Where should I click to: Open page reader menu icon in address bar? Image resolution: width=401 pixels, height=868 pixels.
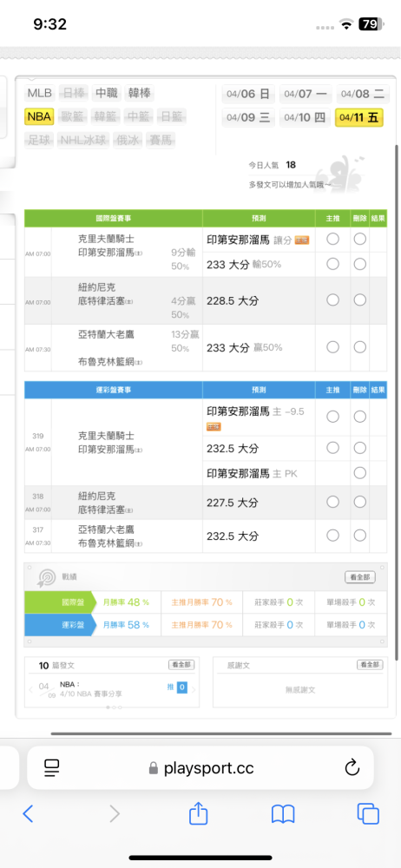click(52, 767)
